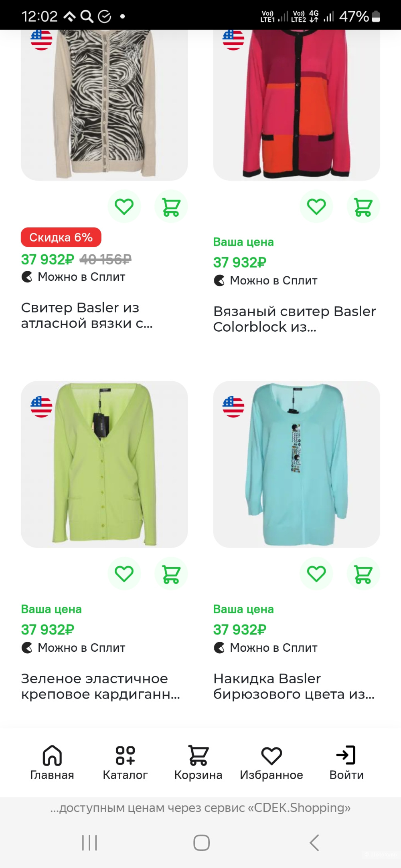Screen dimensions: 401x868
Task: Tap 'Можно в Сплит' under green cardigan
Action: pyautogui.click(x=81, y=648)
